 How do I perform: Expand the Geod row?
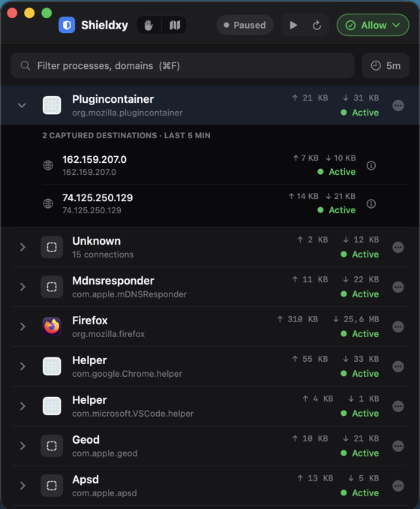22,446
